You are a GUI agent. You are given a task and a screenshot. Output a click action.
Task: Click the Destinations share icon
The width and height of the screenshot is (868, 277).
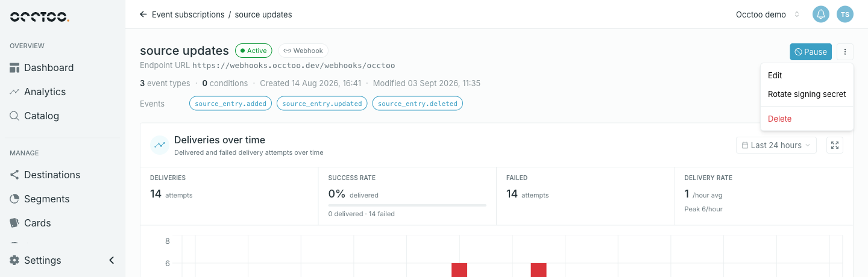click(14, 175)
